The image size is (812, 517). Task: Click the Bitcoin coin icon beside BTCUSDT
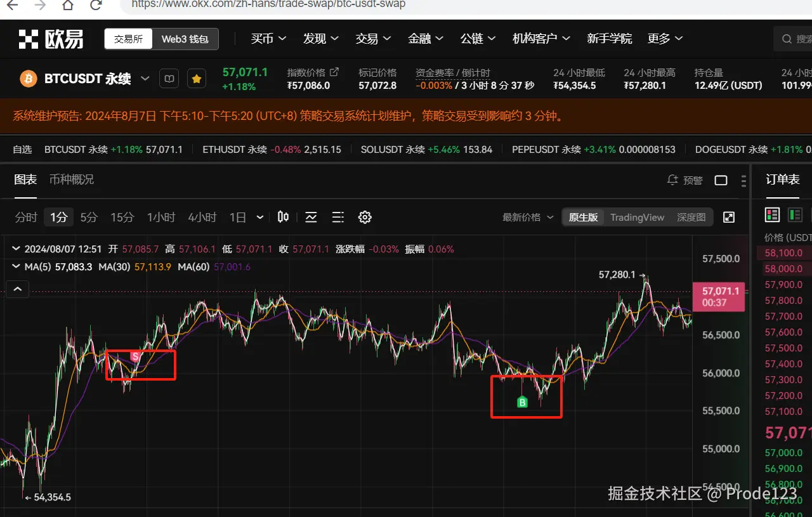[x=29, y=79]
